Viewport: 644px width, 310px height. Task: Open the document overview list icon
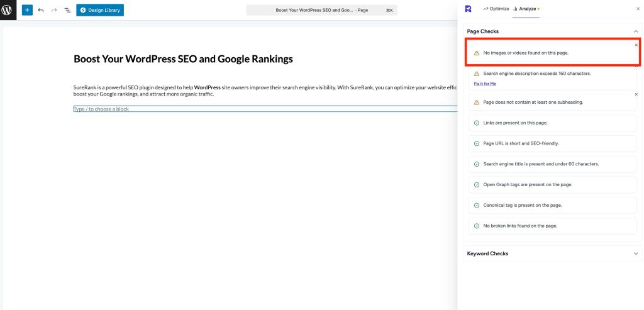point(67,10)
